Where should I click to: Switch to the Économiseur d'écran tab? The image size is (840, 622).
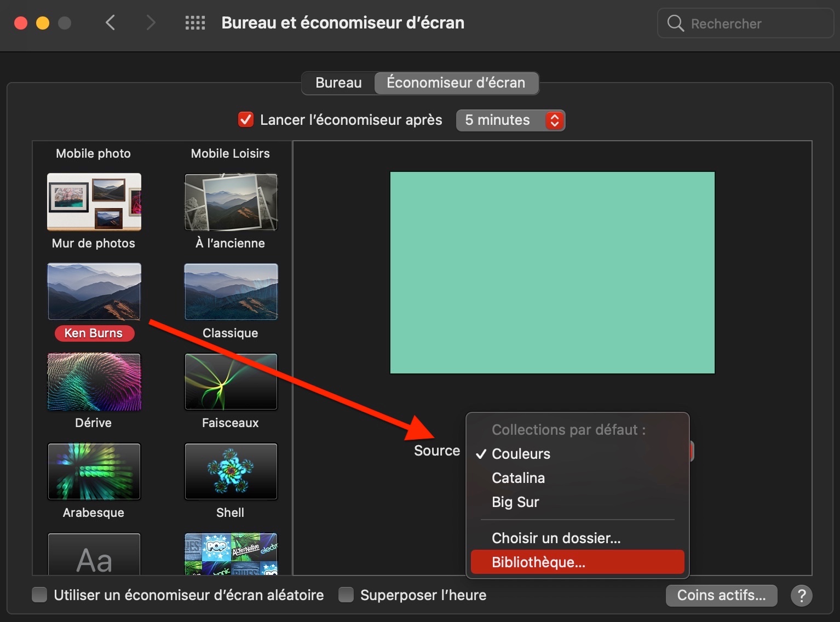[456, 83]
